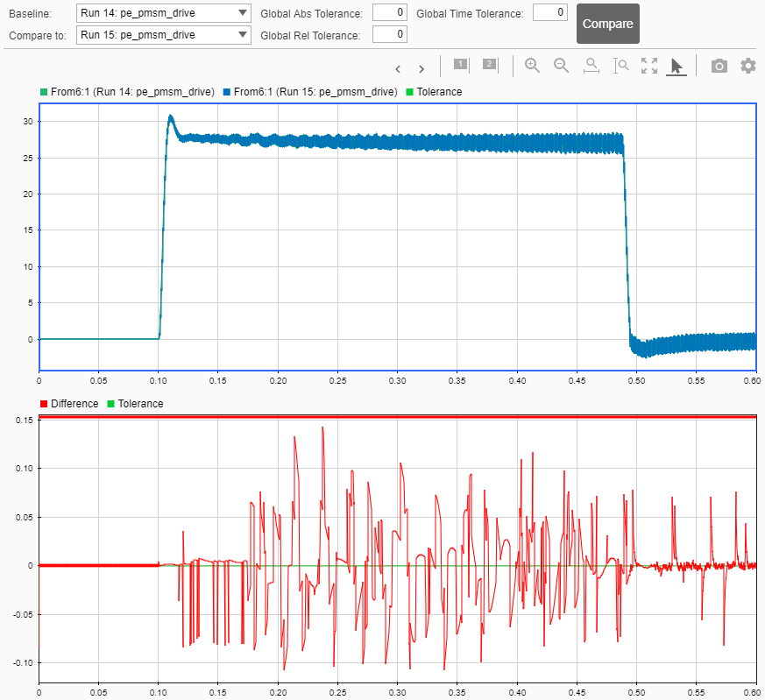
Task: Select the pointer cursor tool
Action: click(x=676, y=67)
